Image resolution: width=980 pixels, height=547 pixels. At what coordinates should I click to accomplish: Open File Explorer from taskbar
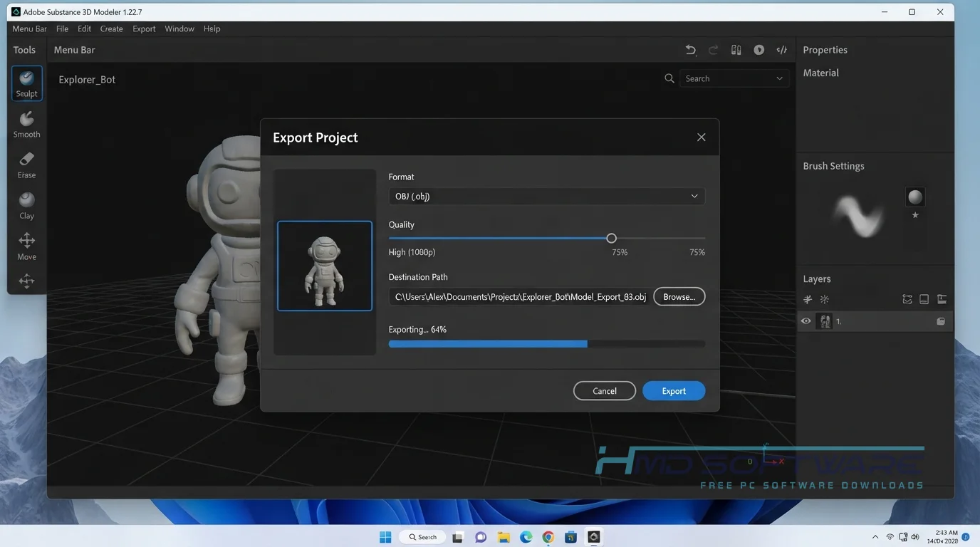pyautogui.click(x=503, y=537)
